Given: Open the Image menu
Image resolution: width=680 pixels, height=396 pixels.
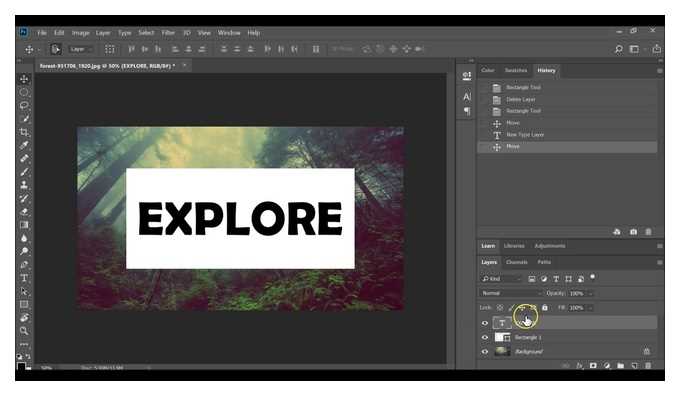Looking at the screenshot, I should (x=81, y=33).
